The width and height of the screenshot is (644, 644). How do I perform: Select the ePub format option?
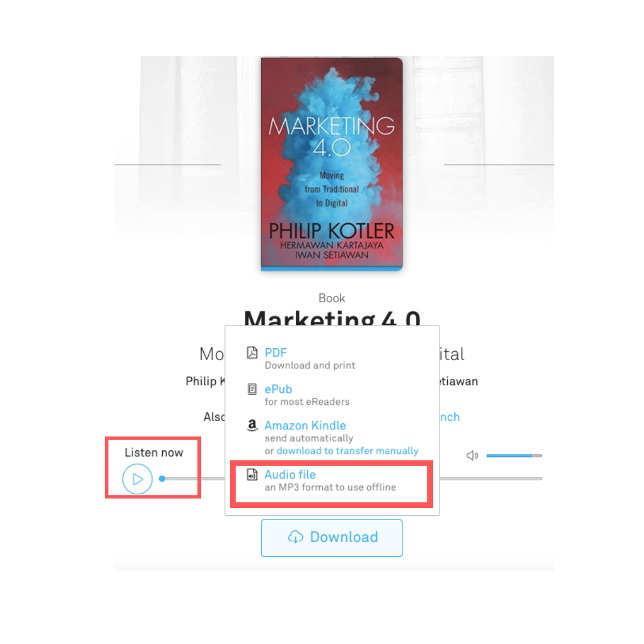click(x=278, y=389)
